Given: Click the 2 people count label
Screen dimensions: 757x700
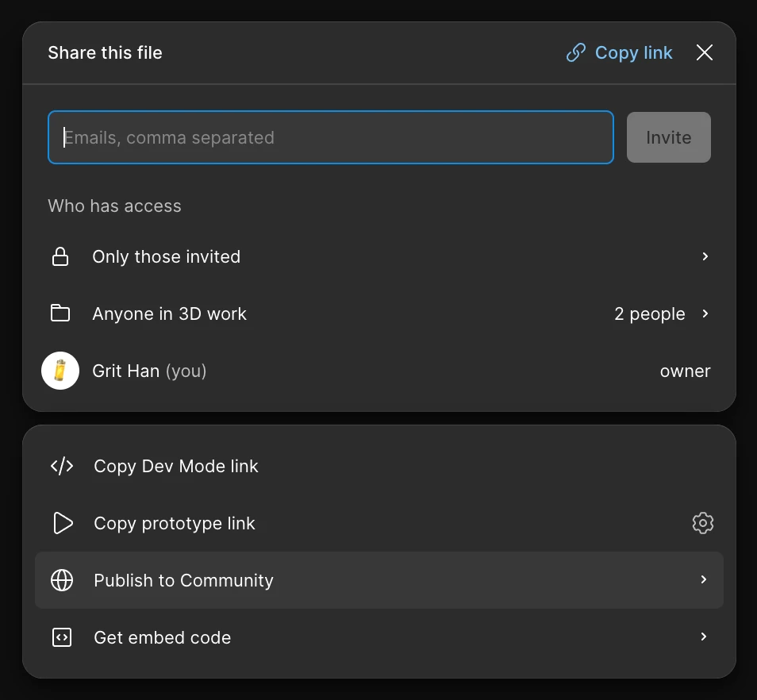Looking at the screenshot, I should [649, 314].
